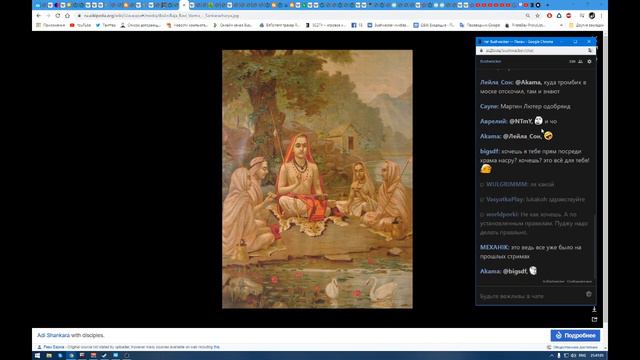This screenshot has height=360, width=640.
Task: Click language indicator in tray
Action: click(x=582, y=356)
